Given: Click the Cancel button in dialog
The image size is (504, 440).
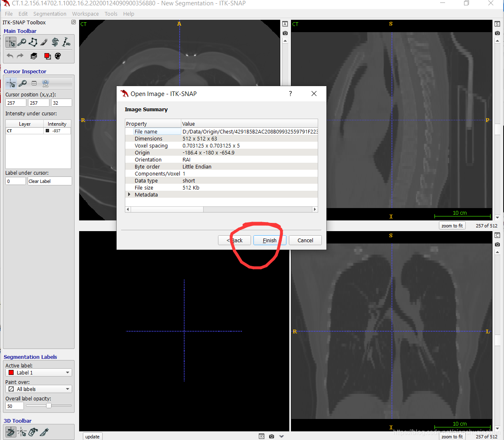Looking at the screenshot, I should tap(305, 240).
